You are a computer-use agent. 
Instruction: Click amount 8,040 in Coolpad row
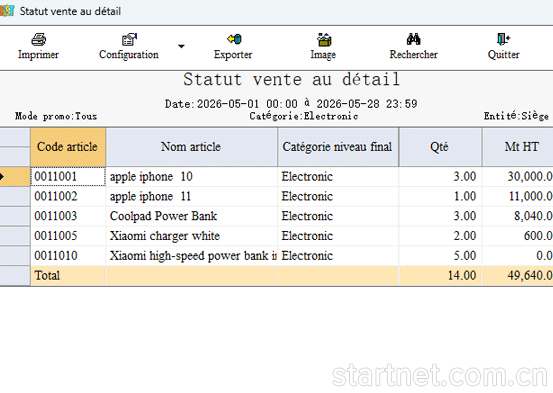pyautogui.click(x=518, y=216)
